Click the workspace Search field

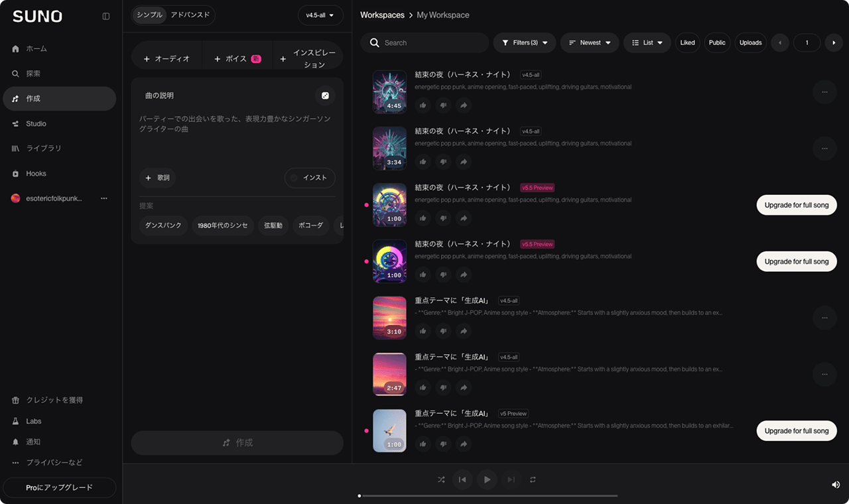[x=424, y=42]
